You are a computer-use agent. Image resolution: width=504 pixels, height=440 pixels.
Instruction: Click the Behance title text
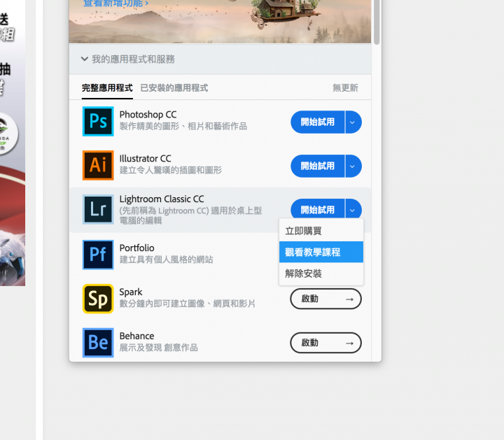click(136, 336)
